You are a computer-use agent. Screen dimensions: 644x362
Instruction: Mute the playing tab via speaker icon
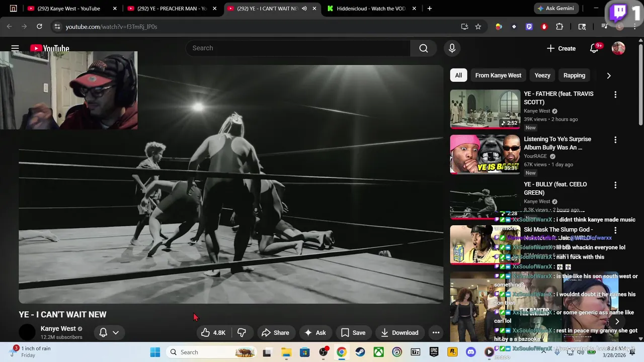coord(304,9)
